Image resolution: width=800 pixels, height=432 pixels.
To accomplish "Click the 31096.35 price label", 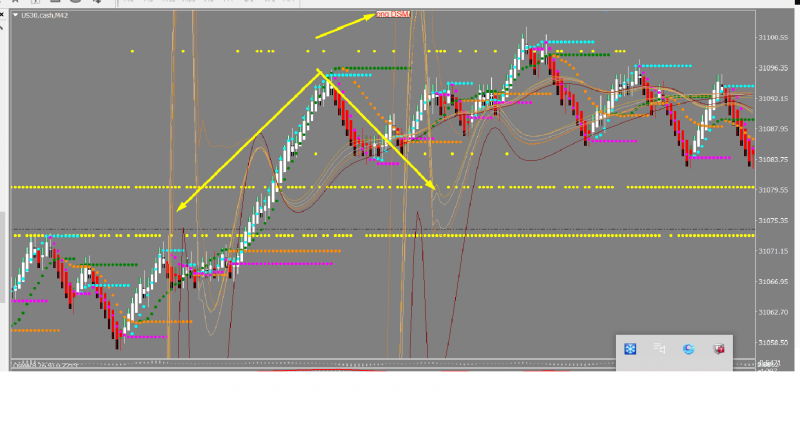I will (773, 68).
